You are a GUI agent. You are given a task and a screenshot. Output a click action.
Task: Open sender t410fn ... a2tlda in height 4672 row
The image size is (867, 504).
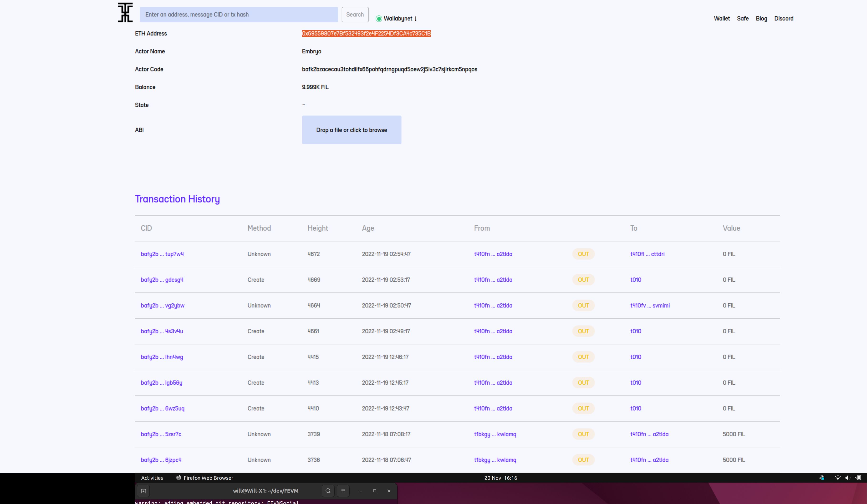(x=493, y=254)
